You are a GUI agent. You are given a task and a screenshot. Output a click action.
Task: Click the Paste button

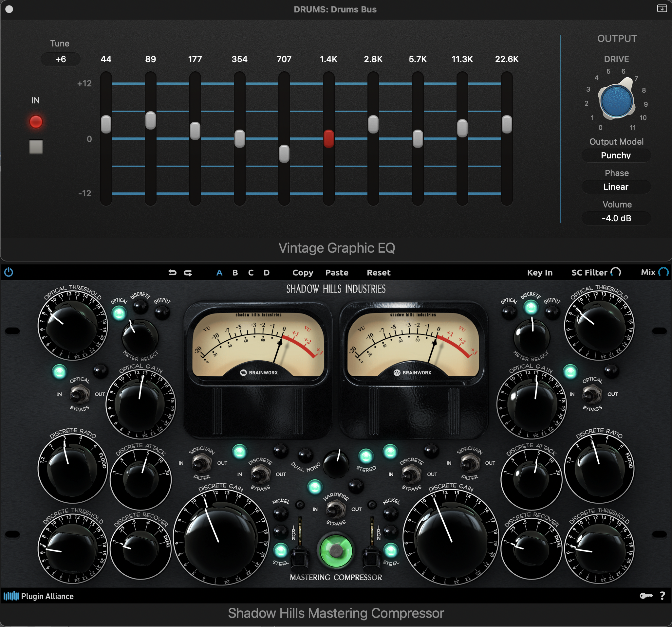(x=337, y=272)
